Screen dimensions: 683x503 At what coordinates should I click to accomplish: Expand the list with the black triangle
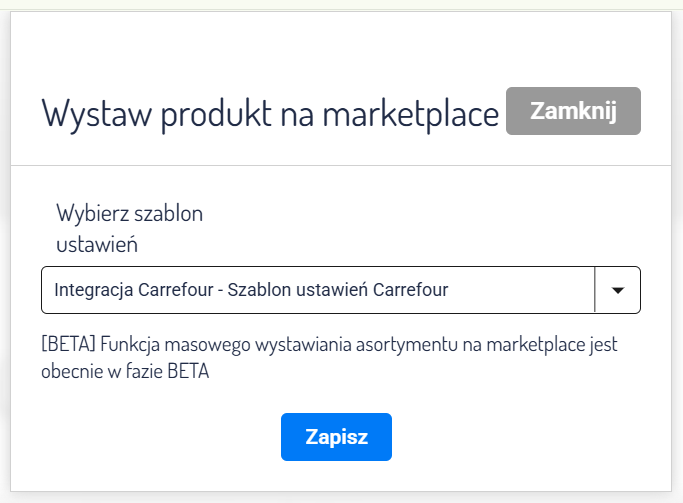(x=618, y=291)
